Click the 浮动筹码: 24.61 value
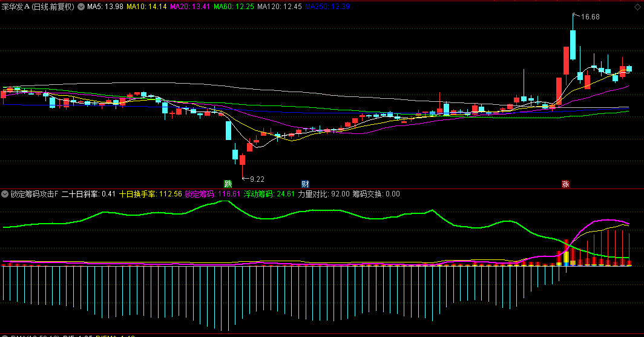Screen dimensions: 644x337 269,194
